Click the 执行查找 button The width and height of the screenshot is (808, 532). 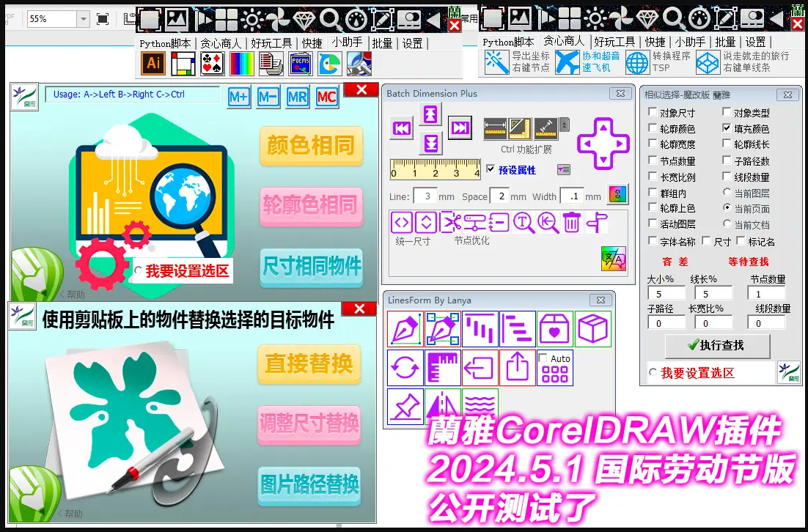717,346
